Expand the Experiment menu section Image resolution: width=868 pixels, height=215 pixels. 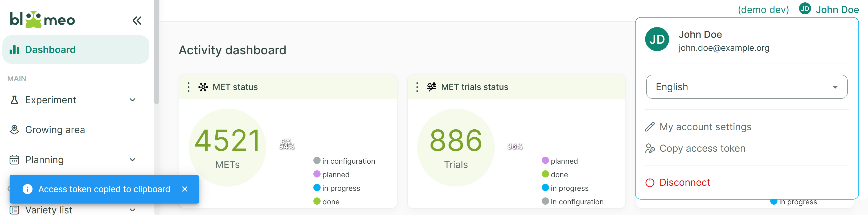pyautogui.click(x=132, y=100)
